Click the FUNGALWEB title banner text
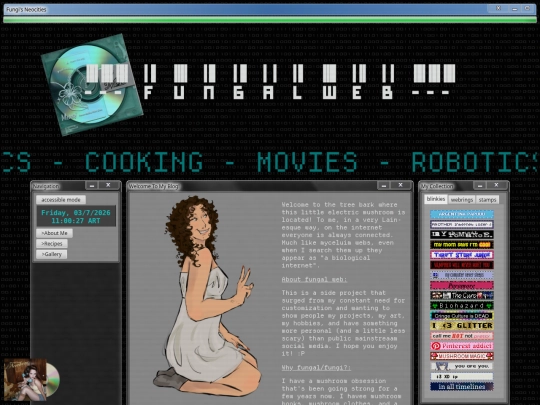The image size is (540, 405). click(271, 82)
